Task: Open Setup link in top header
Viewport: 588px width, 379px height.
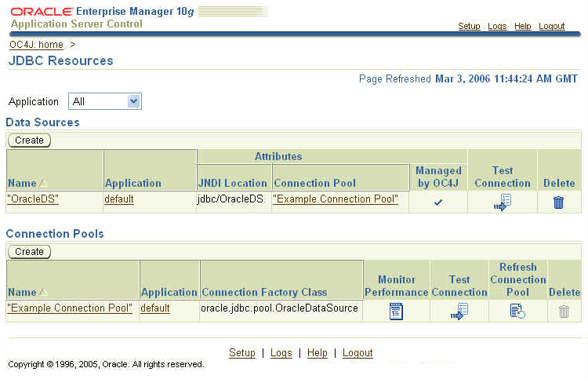Action: (469, 26)
